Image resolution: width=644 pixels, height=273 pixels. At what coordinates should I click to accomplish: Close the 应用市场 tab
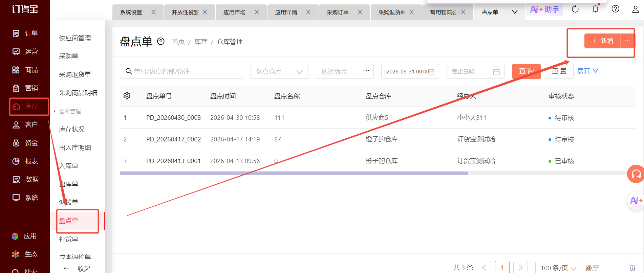(257, 12)
